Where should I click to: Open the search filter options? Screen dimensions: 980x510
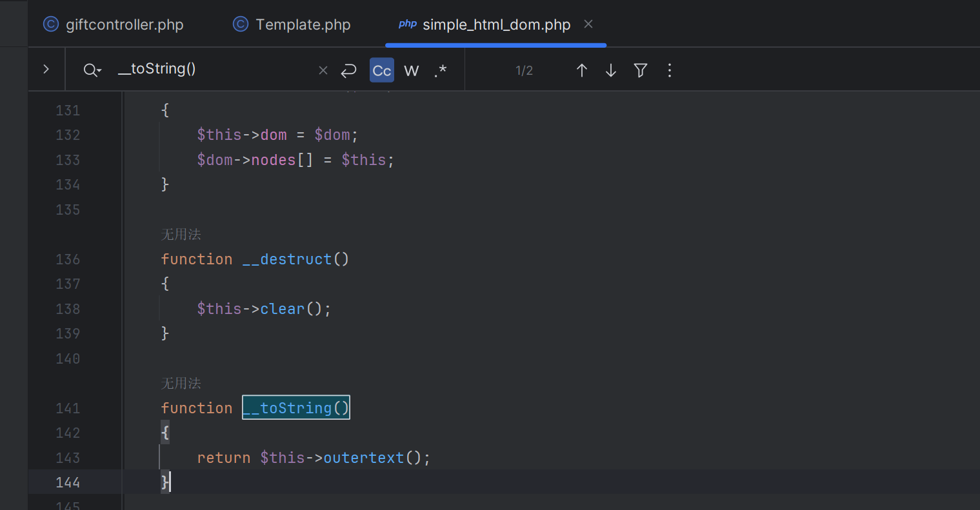click(x=641, y=70)
